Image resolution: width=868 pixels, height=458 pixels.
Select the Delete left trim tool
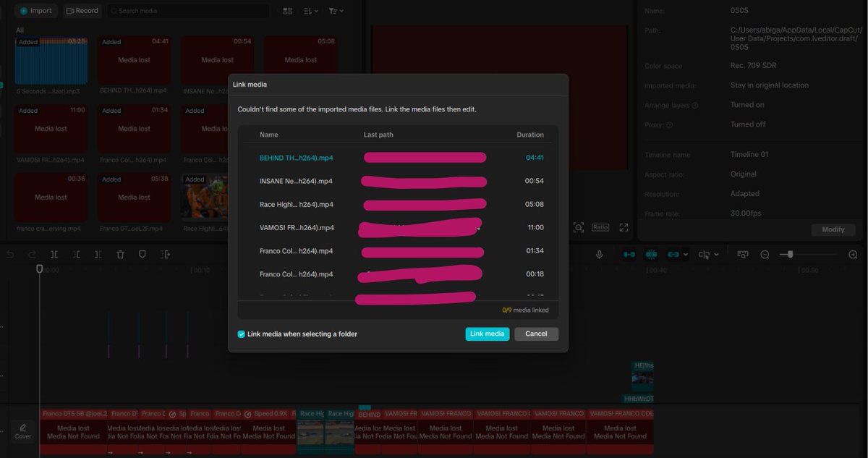coord(77,255)
